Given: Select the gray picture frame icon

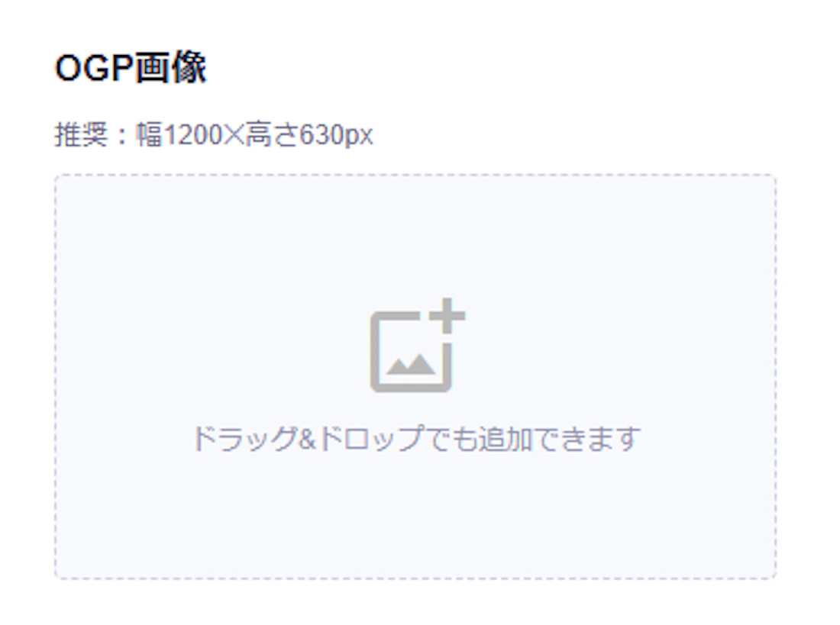Looking at the screenshot, I should click(411, 351).
